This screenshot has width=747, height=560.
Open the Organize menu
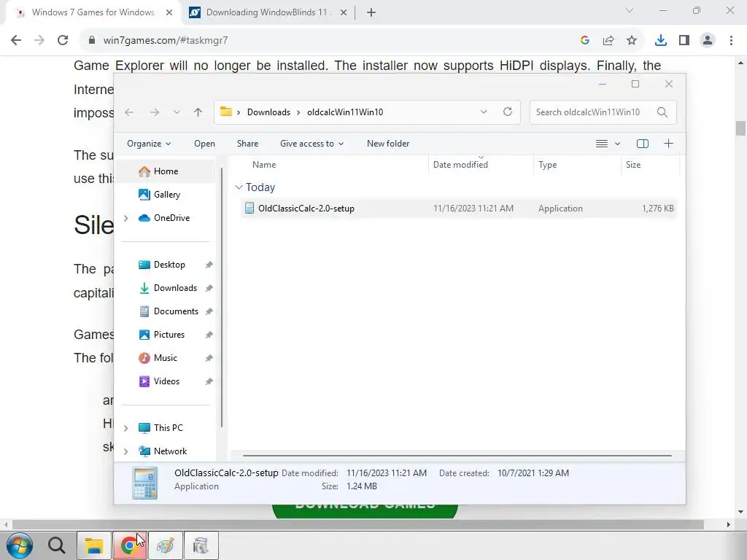pyautogui.click(x=149, y=144)
